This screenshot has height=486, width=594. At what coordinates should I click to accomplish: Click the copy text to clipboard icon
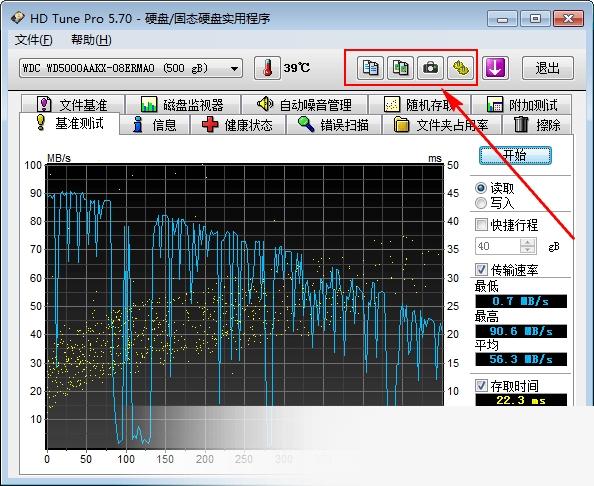click(370, 68)
